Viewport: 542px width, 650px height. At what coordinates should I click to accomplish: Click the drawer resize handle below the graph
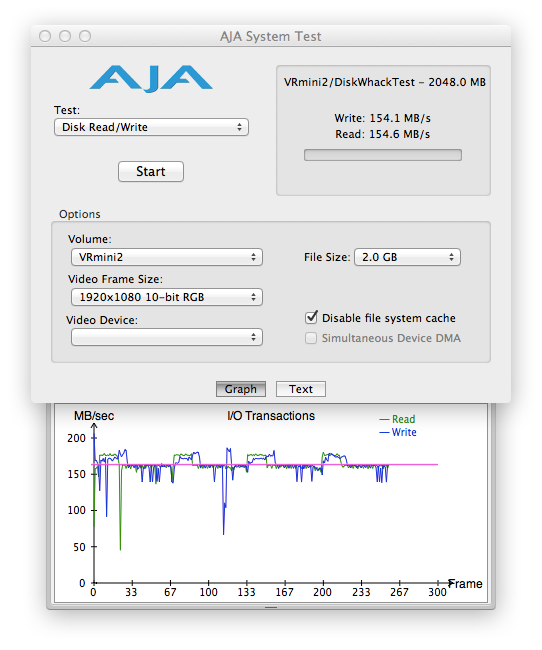pyautogui.click(x=271, y=607)
